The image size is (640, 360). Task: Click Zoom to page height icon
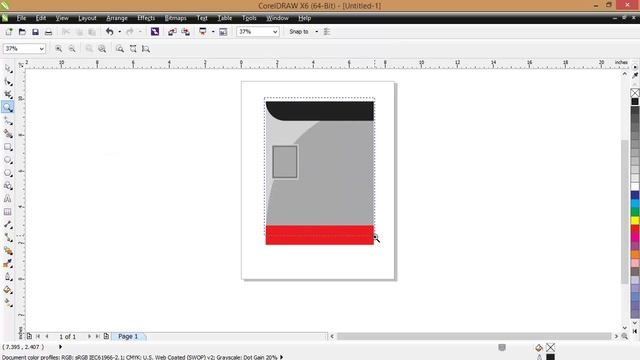tap(146, 49)
